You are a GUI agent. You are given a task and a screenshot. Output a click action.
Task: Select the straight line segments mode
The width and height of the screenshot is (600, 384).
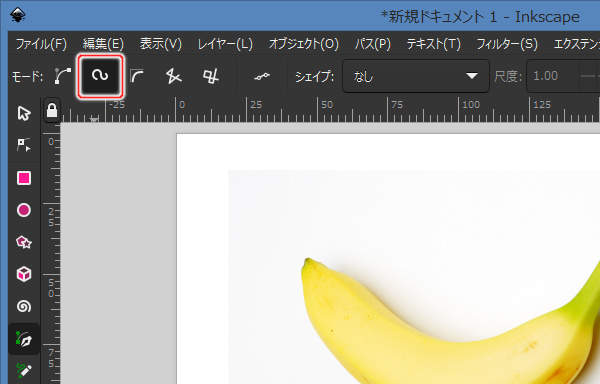(x=173, y=76)
